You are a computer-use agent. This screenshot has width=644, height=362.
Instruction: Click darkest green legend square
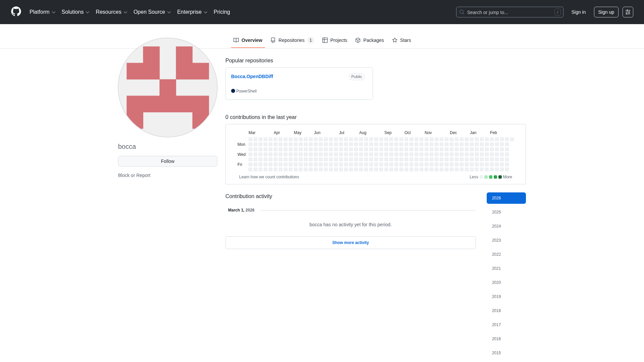pyautogui.click(x=500, y=177)
